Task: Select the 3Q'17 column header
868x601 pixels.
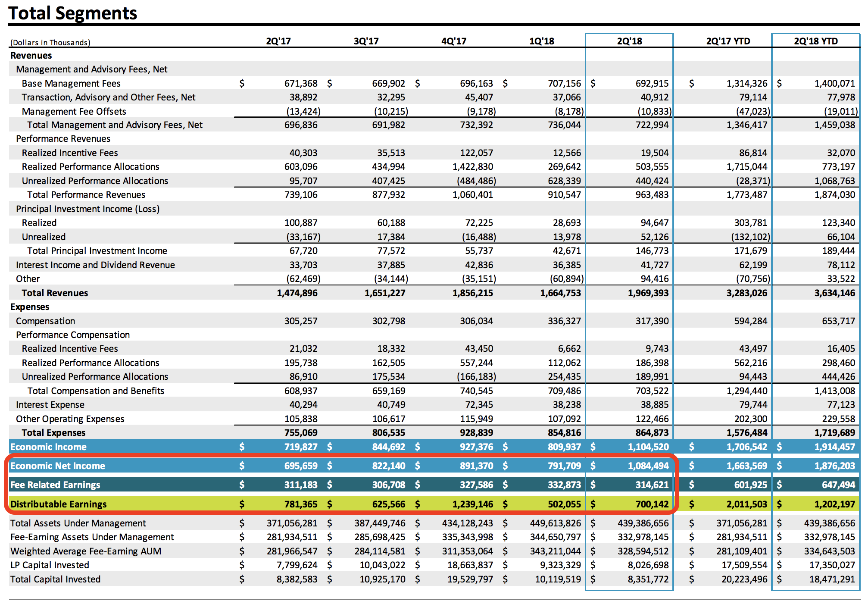Action: [366, 41]
